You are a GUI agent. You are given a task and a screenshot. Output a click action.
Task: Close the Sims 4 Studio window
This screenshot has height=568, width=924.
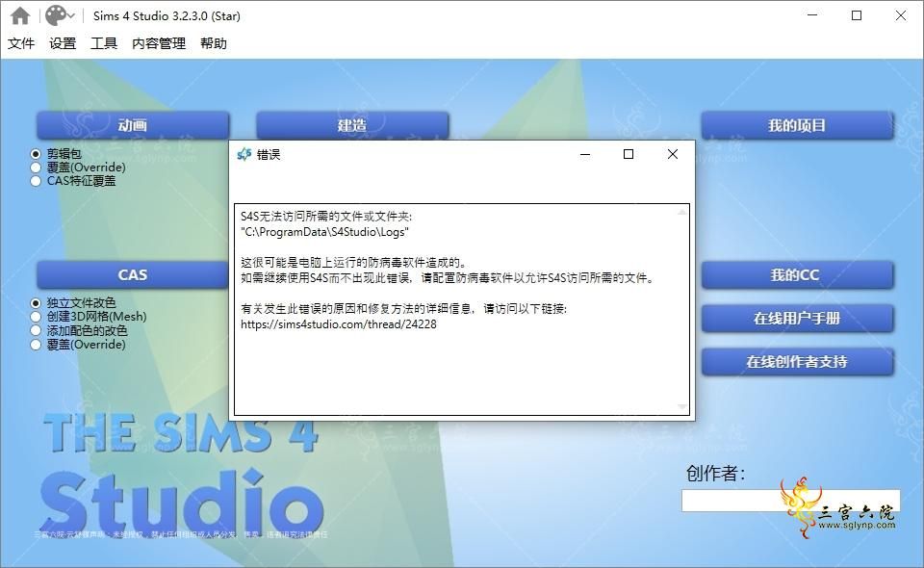(901, 15)
